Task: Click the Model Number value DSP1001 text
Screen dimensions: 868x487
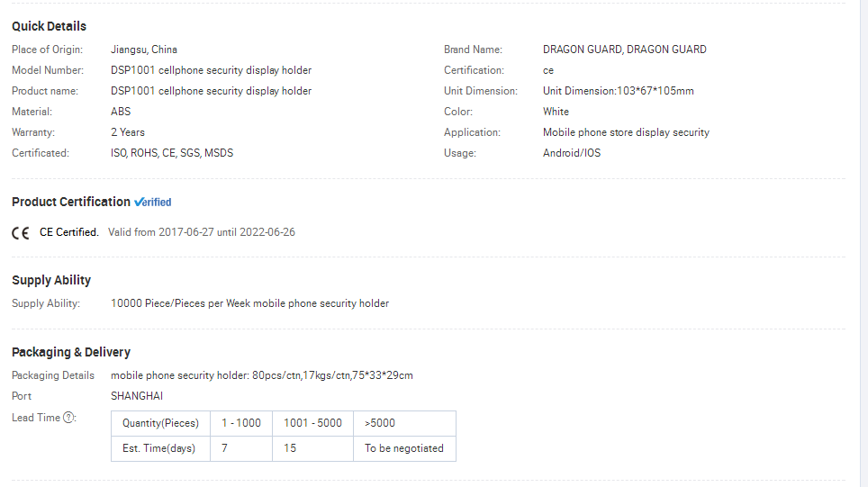Action: 211,70
